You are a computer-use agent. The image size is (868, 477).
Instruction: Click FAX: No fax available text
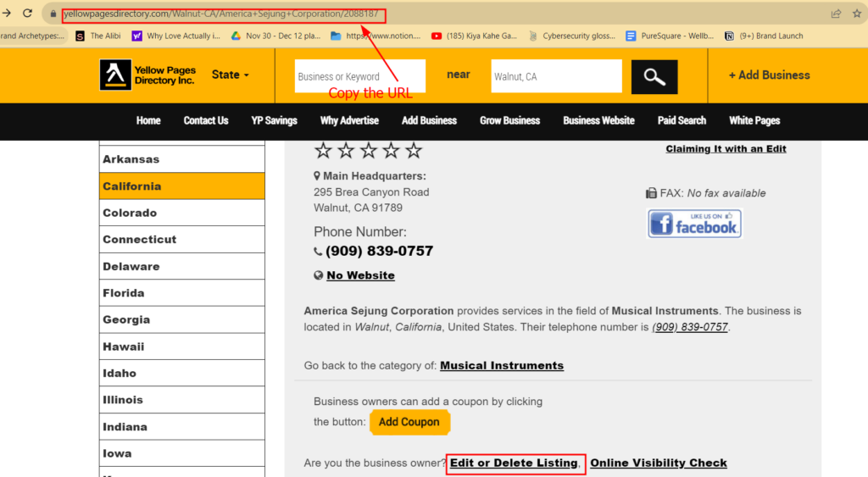click(x=706, y=193)
